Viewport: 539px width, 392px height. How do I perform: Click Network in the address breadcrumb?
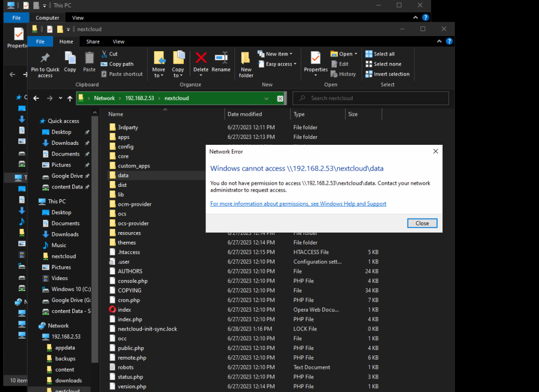click(x=104, y=98)
